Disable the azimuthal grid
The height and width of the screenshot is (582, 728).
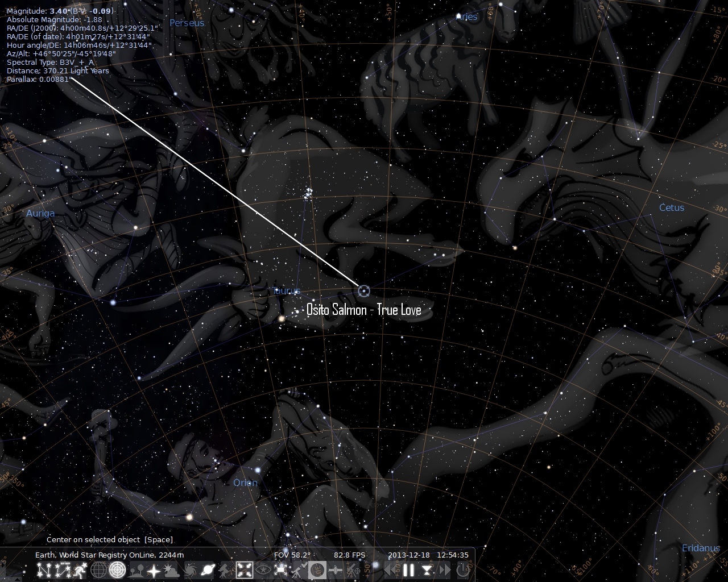(x=116, y=570)
